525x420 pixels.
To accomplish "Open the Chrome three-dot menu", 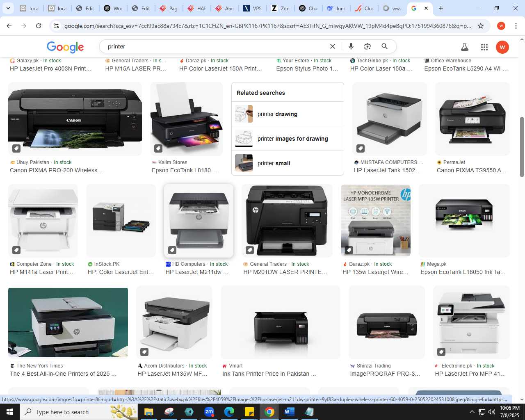I will (x=516, y=26).
